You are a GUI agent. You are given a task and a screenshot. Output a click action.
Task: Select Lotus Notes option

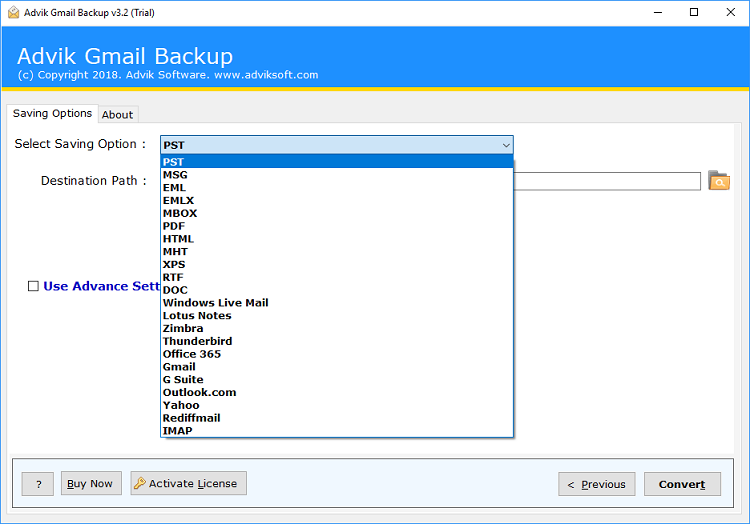337,316
